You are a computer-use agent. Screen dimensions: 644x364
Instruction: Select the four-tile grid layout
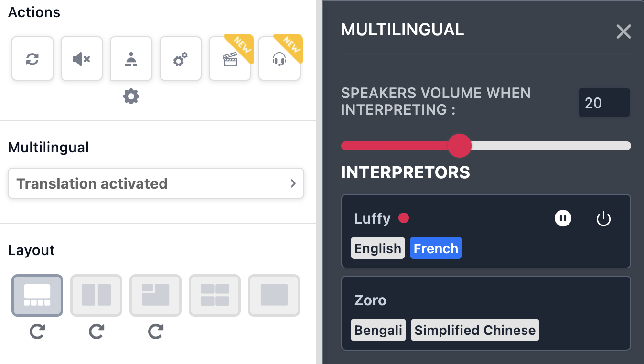215,295
